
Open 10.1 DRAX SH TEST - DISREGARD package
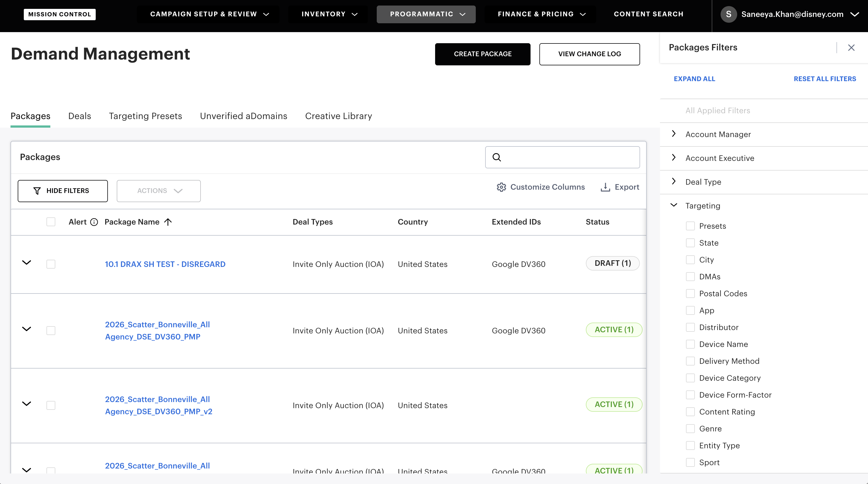pos(165,264)
